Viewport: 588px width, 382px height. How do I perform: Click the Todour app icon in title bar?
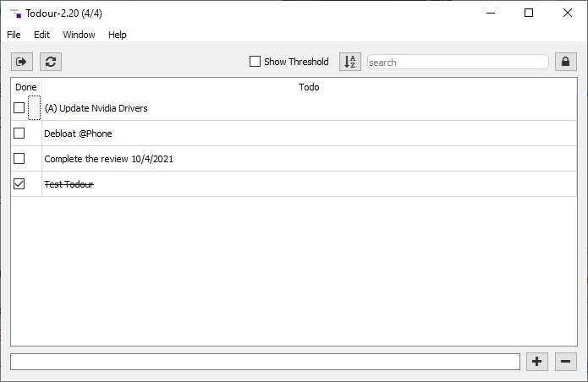[14, 13]
